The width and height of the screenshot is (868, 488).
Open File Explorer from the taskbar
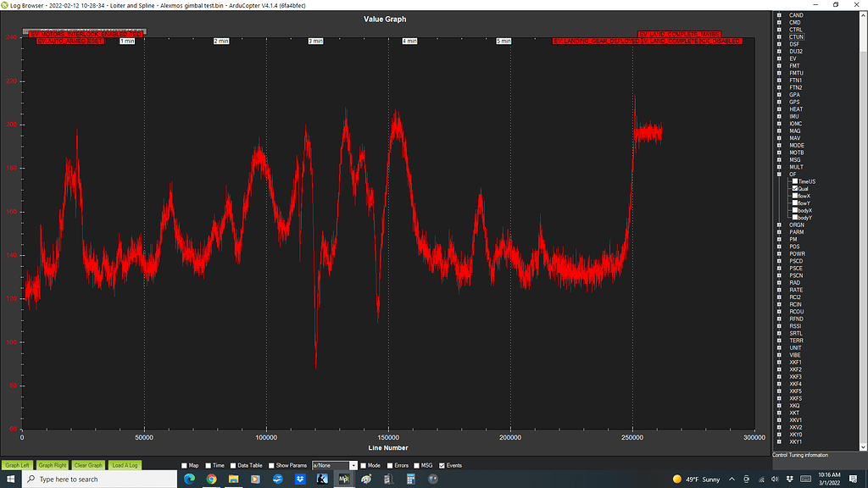click(232, 480)
